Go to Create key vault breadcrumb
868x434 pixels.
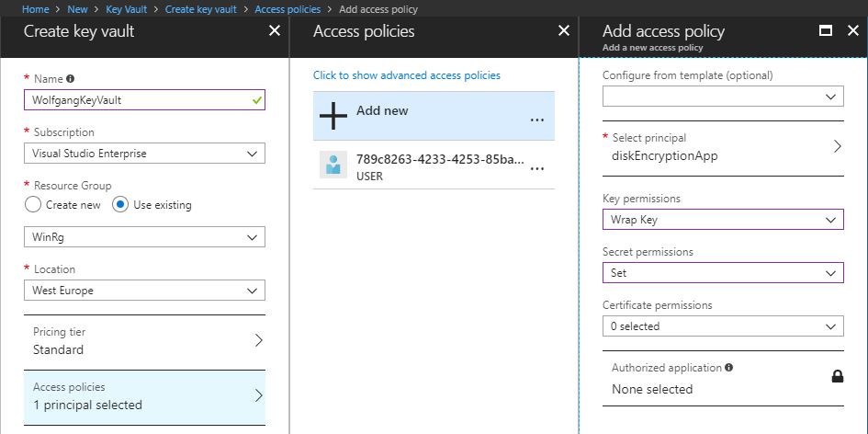point(201,9)
